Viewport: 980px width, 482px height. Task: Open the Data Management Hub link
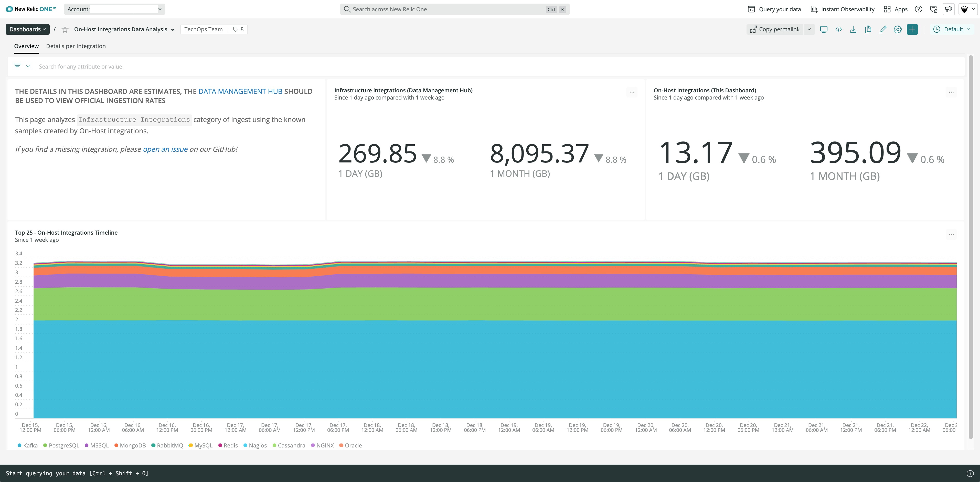[x=240, y=91]
